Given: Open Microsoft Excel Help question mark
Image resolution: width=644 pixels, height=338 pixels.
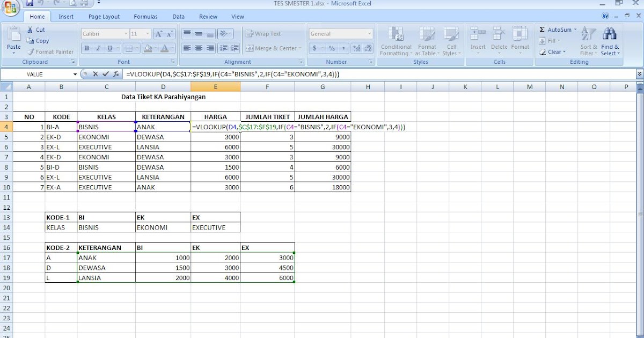Looking at the screenshot, I should point(605,17).
